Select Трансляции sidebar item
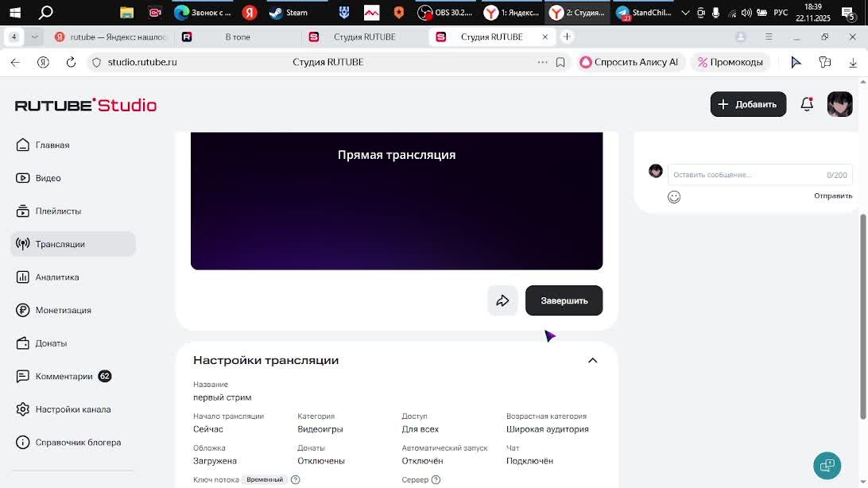The width and height of the screenshot is (868, 488). (73, 244)
